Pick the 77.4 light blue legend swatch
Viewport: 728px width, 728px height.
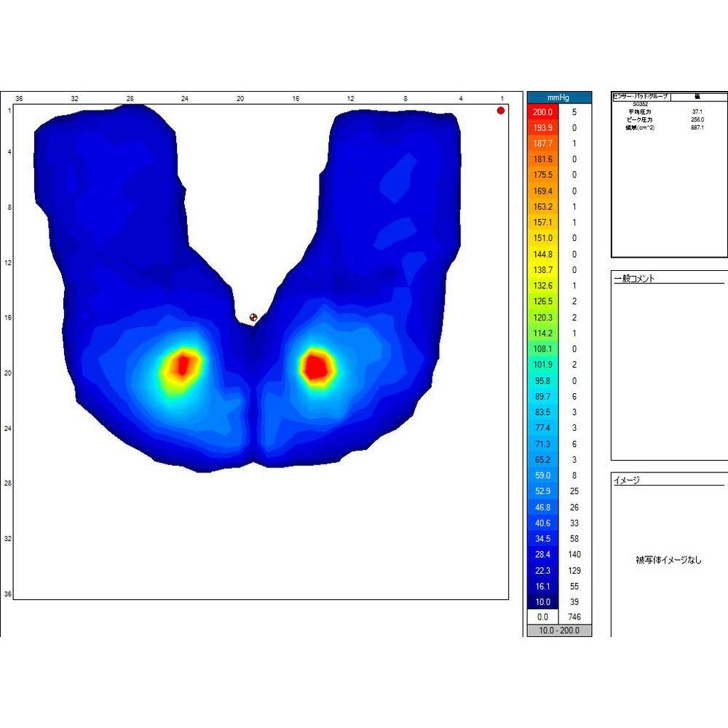click(x=543, y=428)
